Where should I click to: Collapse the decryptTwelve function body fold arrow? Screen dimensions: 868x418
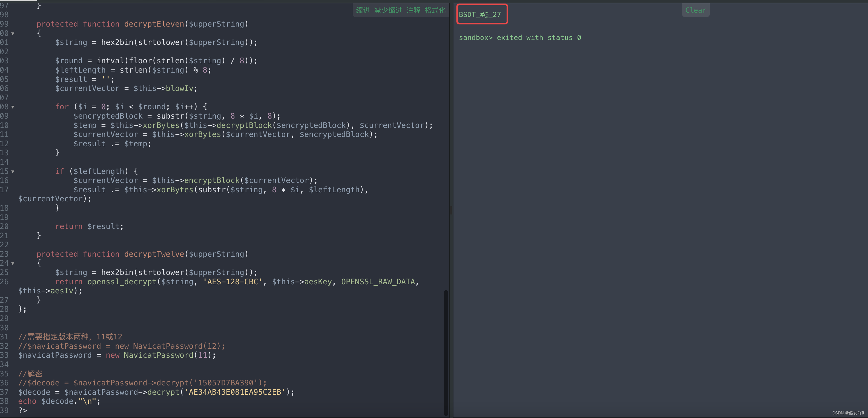(13, 264)
